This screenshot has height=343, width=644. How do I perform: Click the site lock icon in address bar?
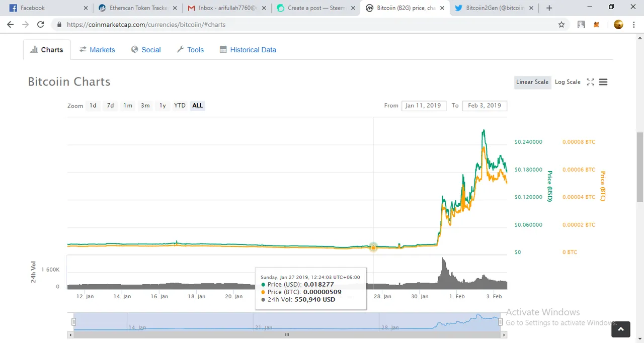[59, 24]
